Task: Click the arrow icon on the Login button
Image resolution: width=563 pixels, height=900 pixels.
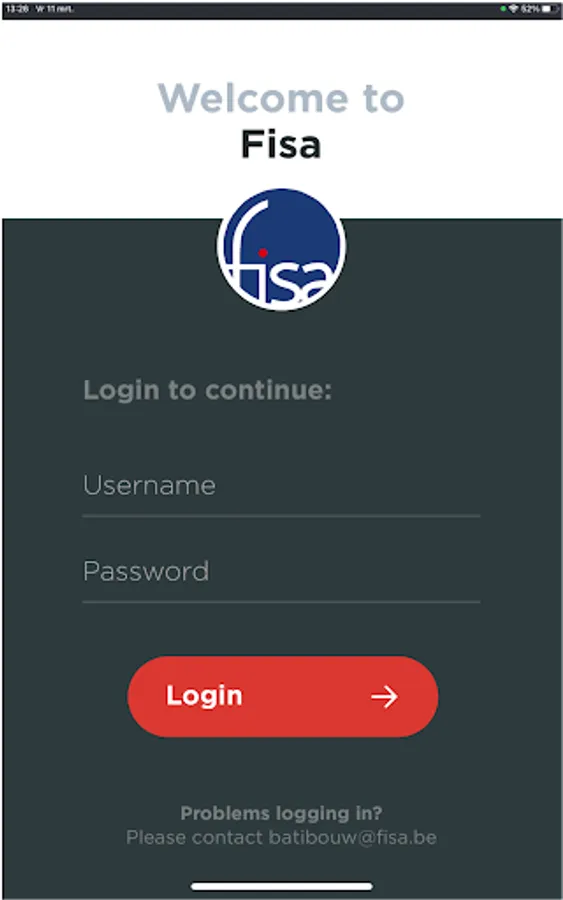Action: pyautogui.click(x=384, y=696)
